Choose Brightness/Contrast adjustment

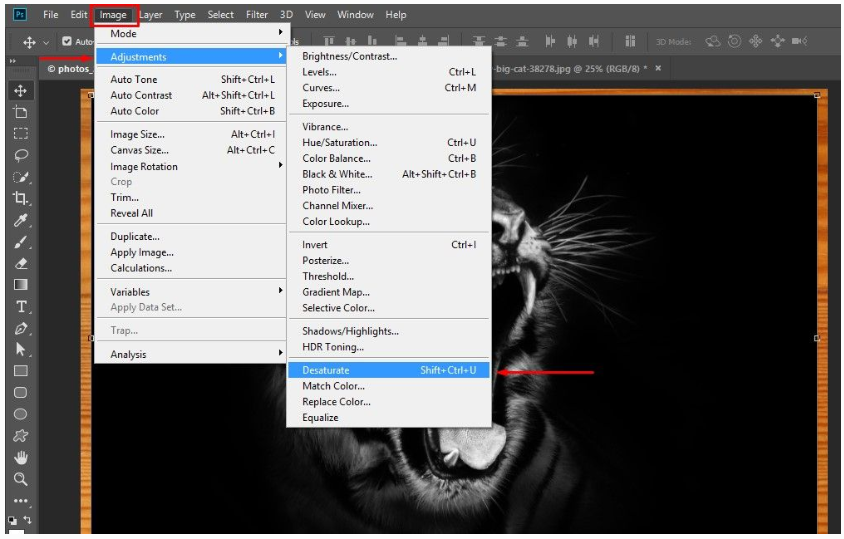tap(389, 56)
